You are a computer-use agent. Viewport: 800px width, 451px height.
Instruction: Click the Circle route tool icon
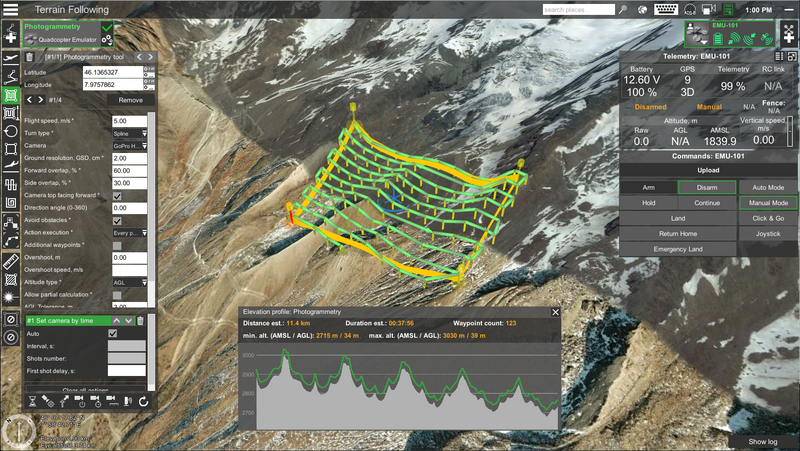(x=11, y=131)
